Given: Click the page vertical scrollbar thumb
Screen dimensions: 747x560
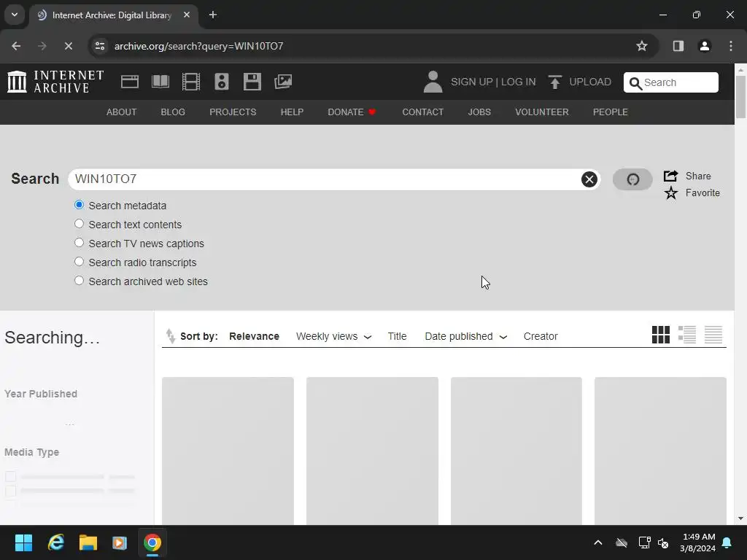Looking at the screenshot, I should (x=740, y=97).
